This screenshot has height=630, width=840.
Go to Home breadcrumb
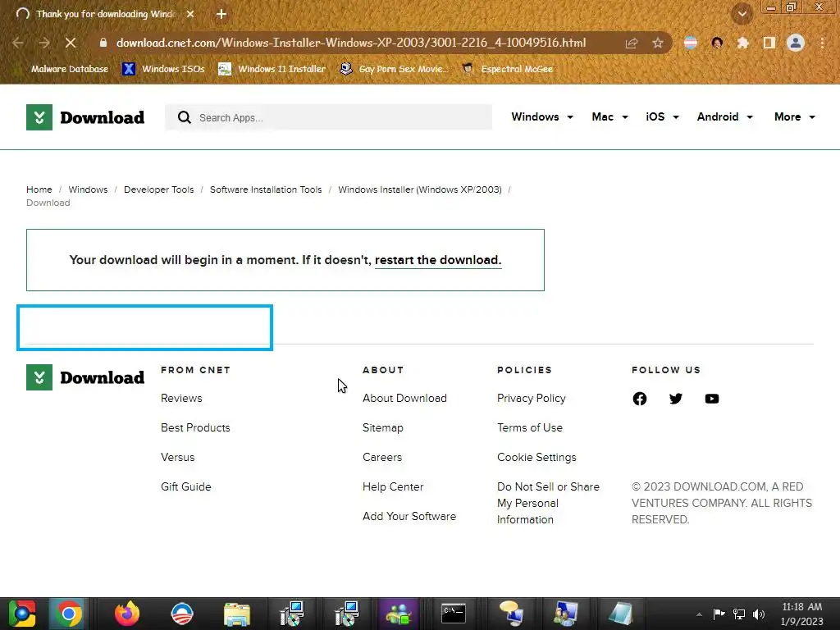point(39,189)
